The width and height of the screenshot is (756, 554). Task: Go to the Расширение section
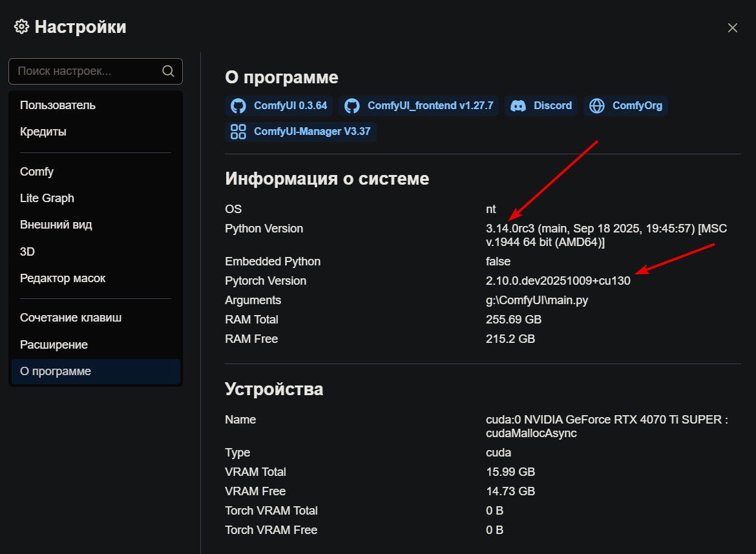[96, 344]
